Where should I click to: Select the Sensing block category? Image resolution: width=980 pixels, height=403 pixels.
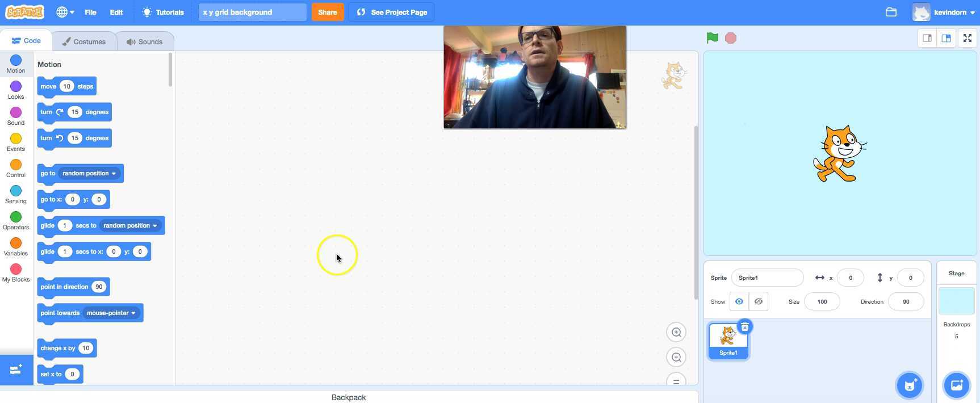pyautogui.click(x=16, y=194)
